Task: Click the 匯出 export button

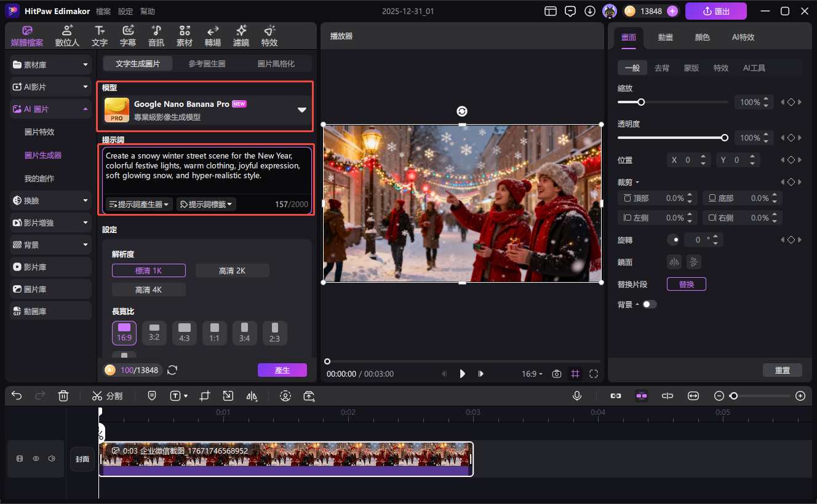Action: click(715, 11)
